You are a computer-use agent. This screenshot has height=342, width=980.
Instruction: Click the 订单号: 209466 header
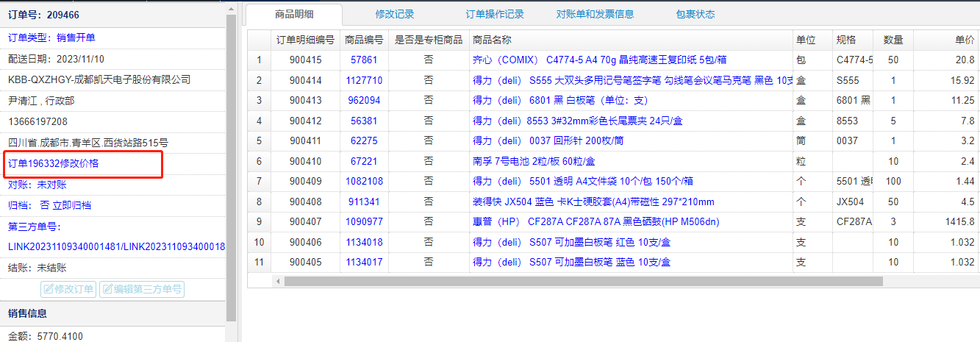pos(43,14)
